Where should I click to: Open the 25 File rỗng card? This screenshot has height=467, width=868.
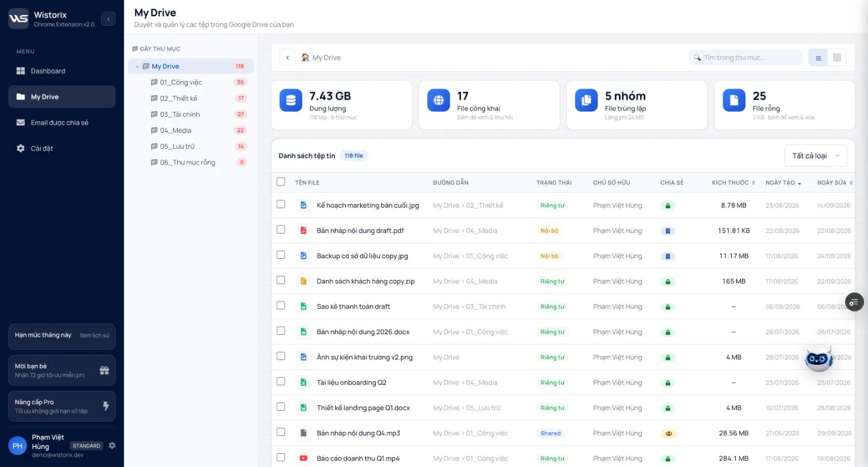785,105
